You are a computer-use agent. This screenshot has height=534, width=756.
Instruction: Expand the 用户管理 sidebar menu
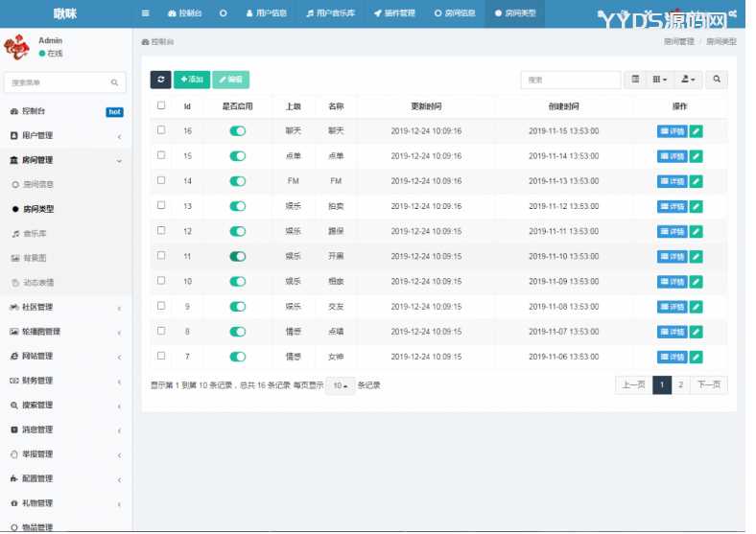coord(65,136)
